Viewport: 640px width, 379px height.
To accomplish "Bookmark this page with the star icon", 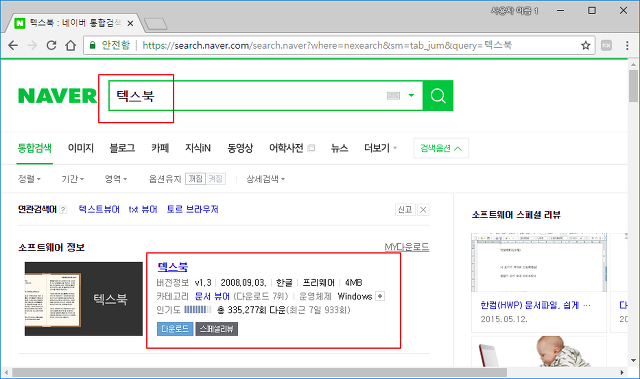I will tap(586, 45).
